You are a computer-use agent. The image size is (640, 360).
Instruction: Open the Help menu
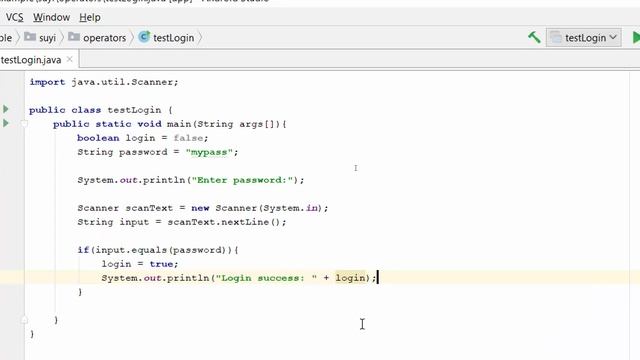pyautogui.click(x=90, y=18)
